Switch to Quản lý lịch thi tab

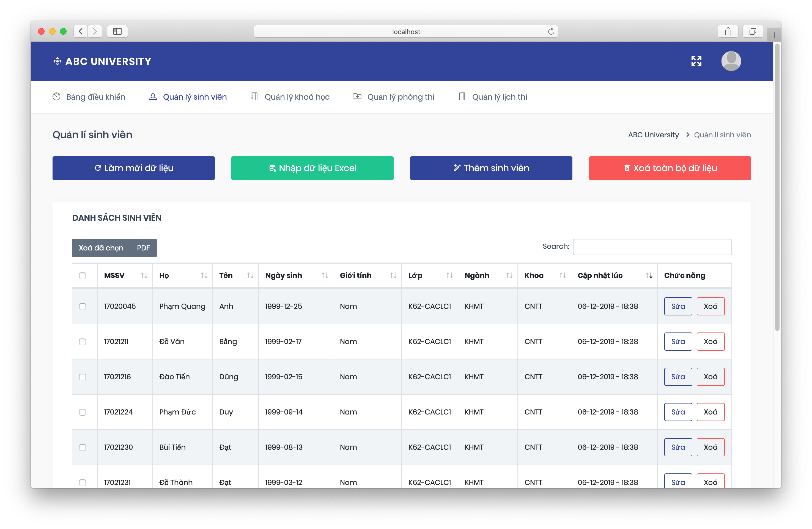point(499,97)
